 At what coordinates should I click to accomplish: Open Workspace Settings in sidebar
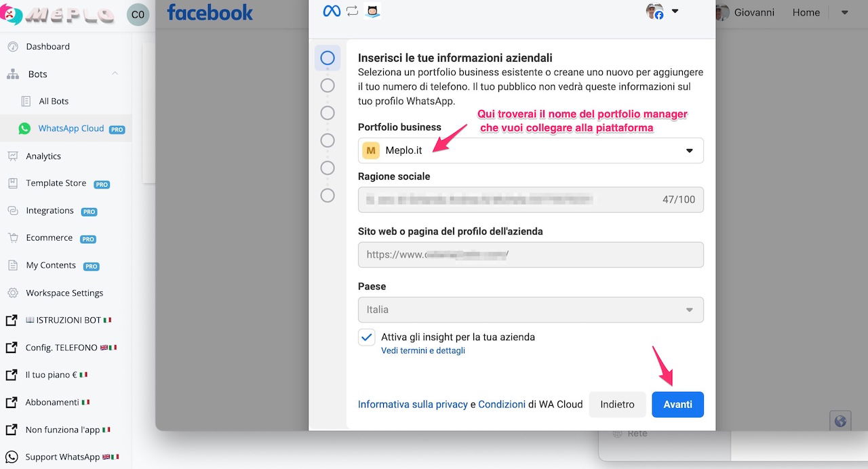(x=66, y=293)
